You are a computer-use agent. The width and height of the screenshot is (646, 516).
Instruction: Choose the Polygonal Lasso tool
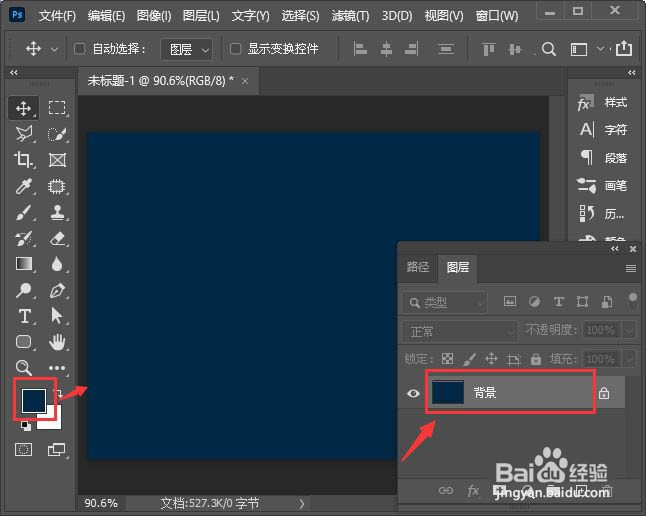coord(23,134)
